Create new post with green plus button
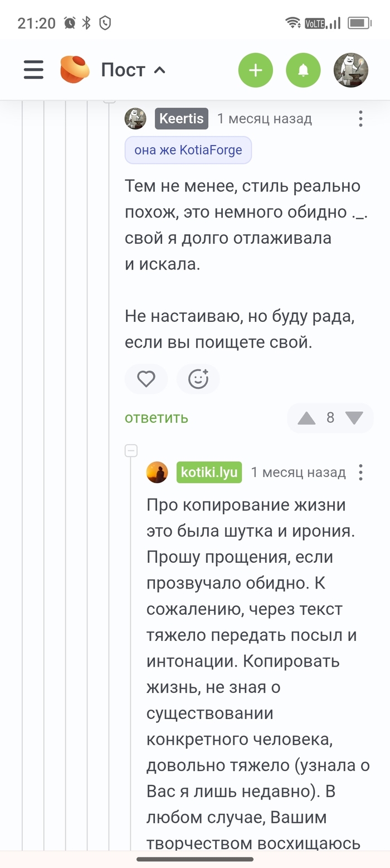The image size is (390, 868). [256, 70]
